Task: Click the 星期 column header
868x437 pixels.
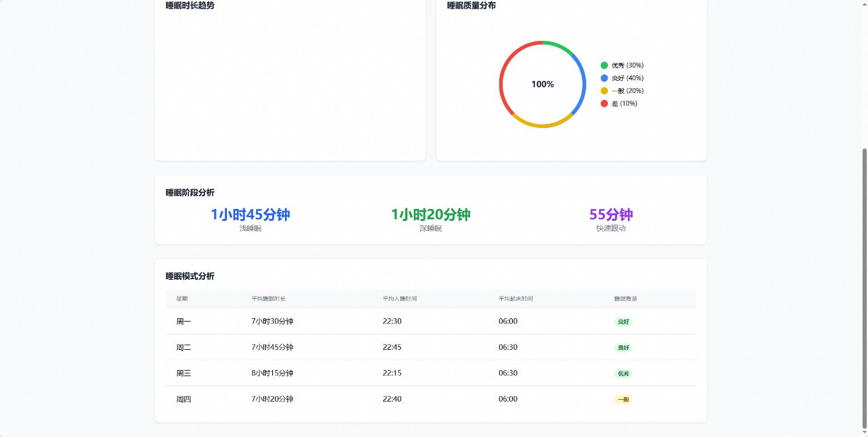Action: pos(182,299)
